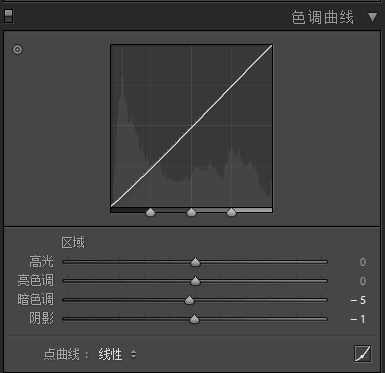Collapse the 色调曲线 panel triangle
Screen dimensions: 385x373
point(372,17)
